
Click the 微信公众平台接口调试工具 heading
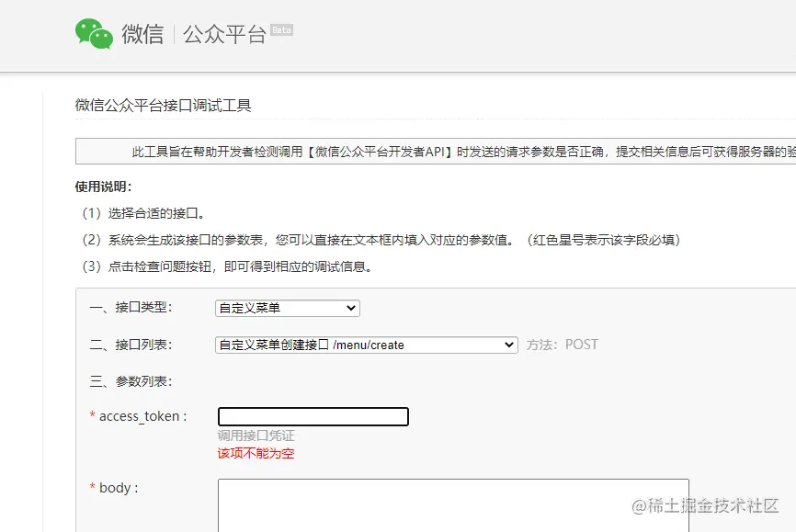(163, 105)
